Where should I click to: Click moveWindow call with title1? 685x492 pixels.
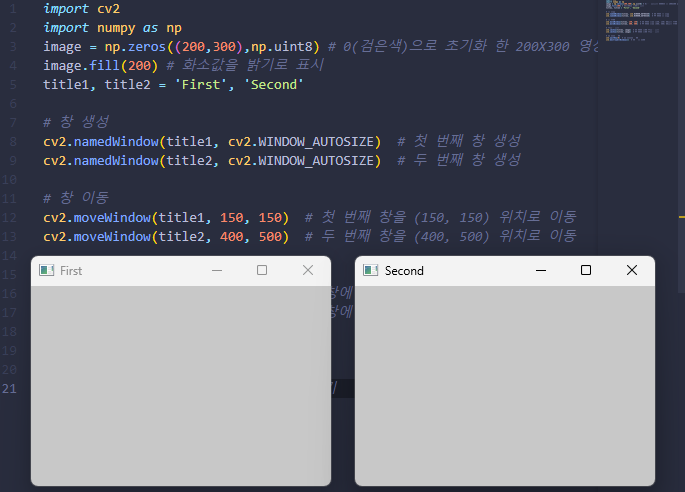click(166, 218)
